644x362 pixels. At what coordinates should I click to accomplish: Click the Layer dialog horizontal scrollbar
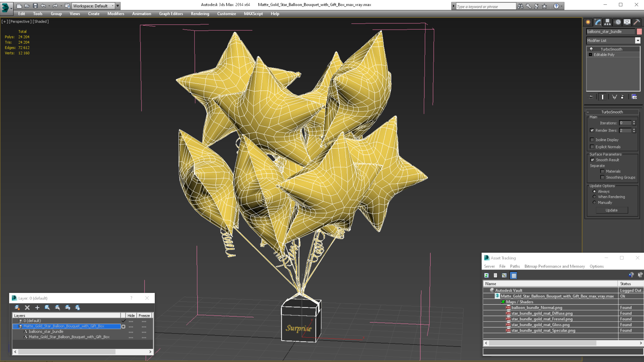tap(83, 351)
